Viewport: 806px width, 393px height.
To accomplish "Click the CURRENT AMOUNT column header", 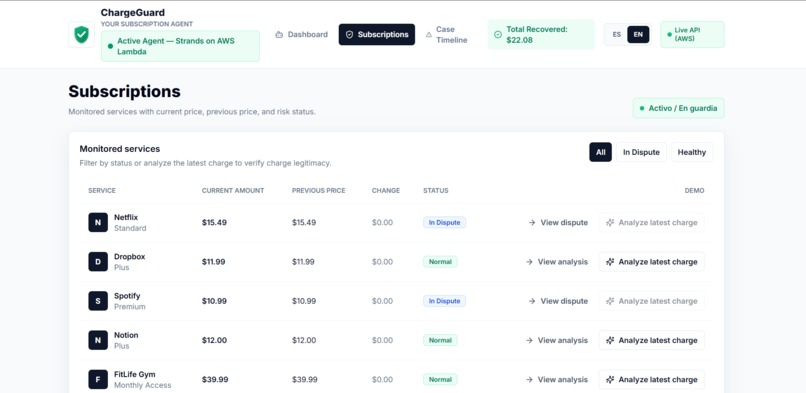I will [x=233, y=191].
